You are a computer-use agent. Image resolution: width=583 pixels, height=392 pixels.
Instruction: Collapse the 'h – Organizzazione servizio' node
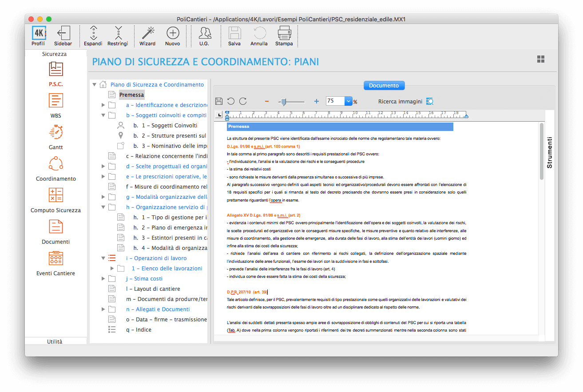(103, 207)
